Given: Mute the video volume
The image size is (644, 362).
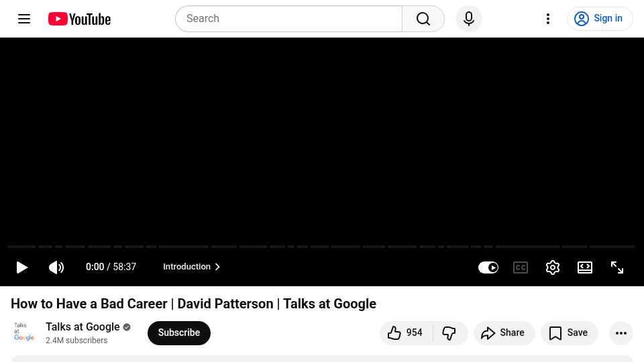Looking at the screenshot, I should [56, 267].
